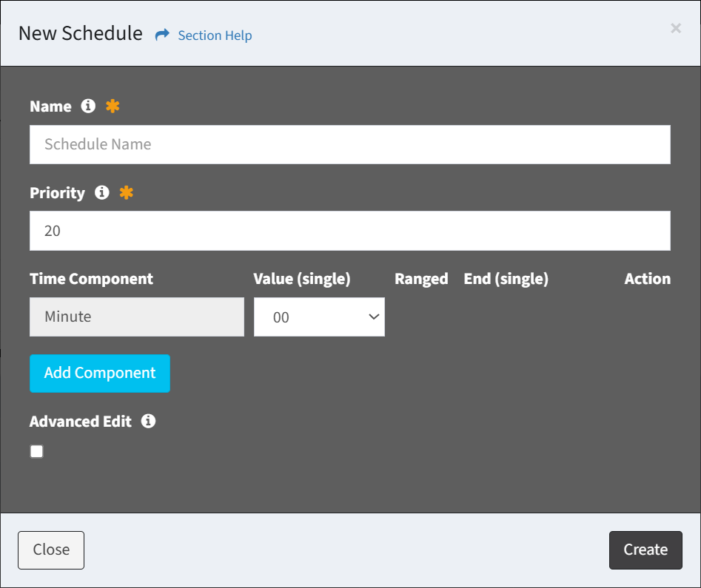Click the Section Help arrow icon
The image size is (701, 588).
pos(162,35)
